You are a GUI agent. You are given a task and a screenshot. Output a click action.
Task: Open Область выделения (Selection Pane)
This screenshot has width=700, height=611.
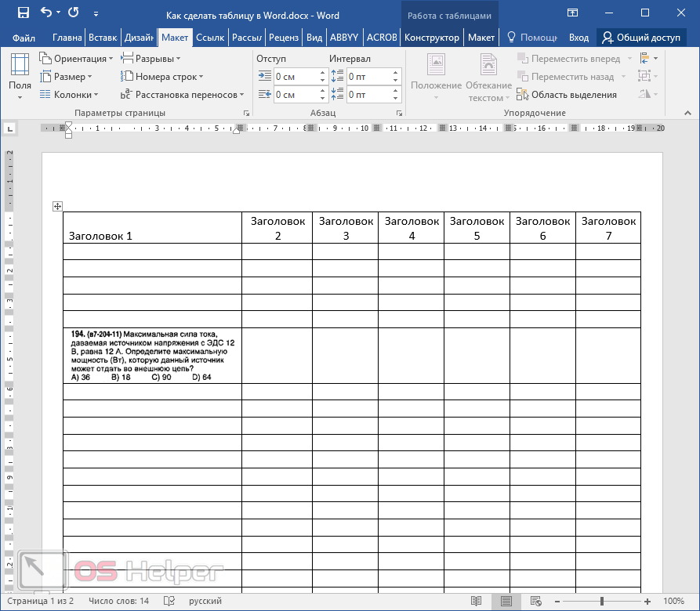point(566,95)
